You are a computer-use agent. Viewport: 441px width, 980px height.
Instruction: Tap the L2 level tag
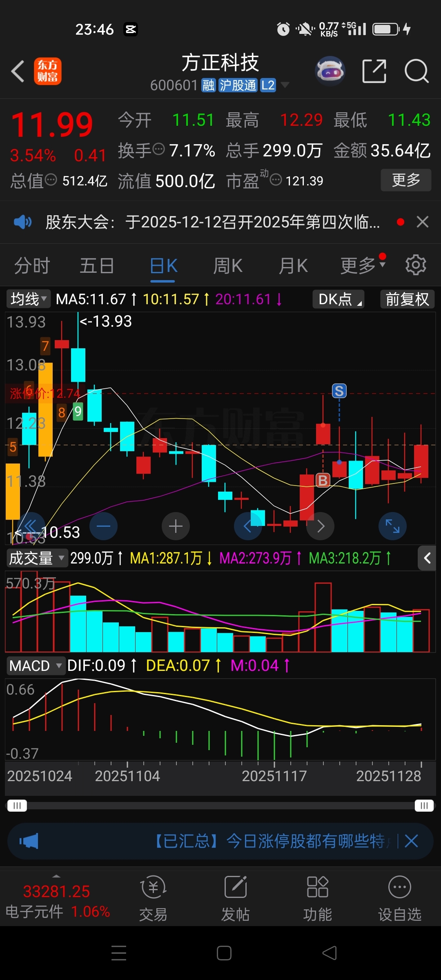pos(268,85)
